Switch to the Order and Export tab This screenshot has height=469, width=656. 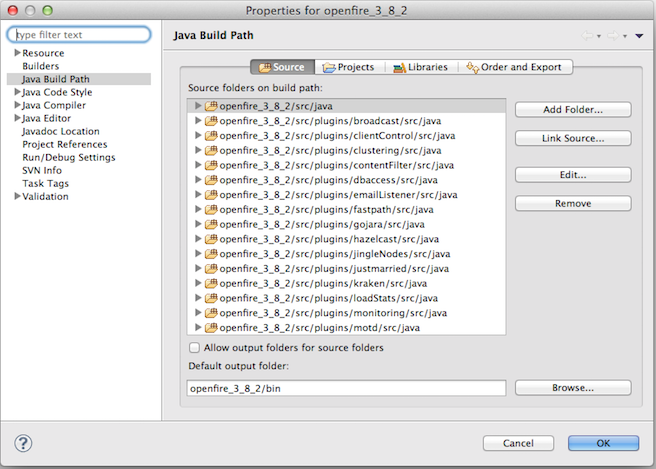click(515, 67)
